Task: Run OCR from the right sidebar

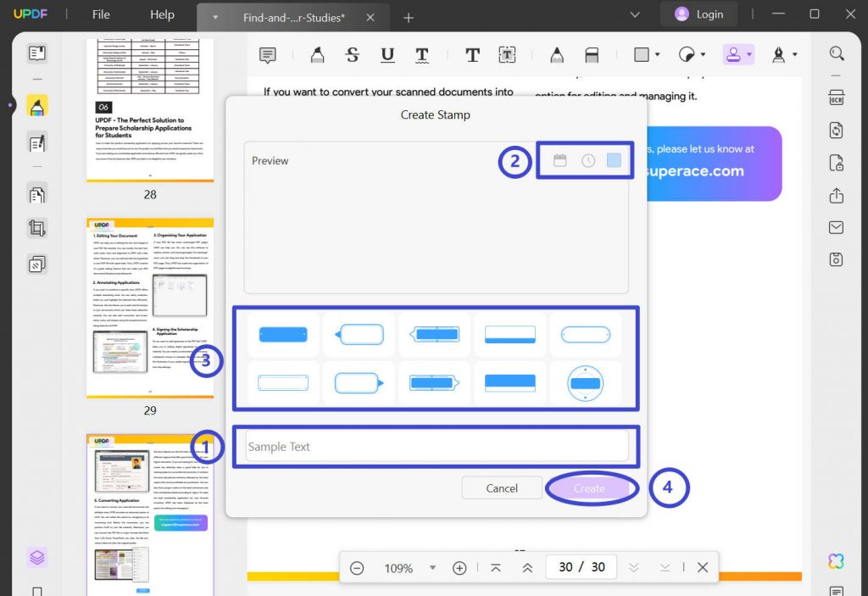Action: pyautogui.click(x=836, y=97)
